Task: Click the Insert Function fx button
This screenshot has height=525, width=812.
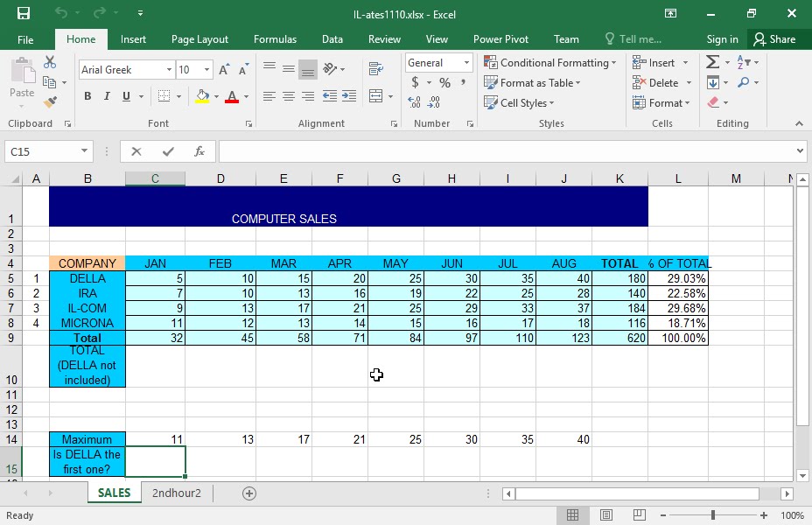Action: click(x=199, y=151)
